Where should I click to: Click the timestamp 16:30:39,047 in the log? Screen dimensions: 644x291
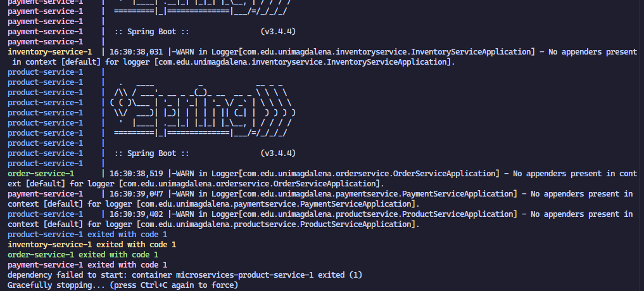pyautogui.click(x=136, y=193)
